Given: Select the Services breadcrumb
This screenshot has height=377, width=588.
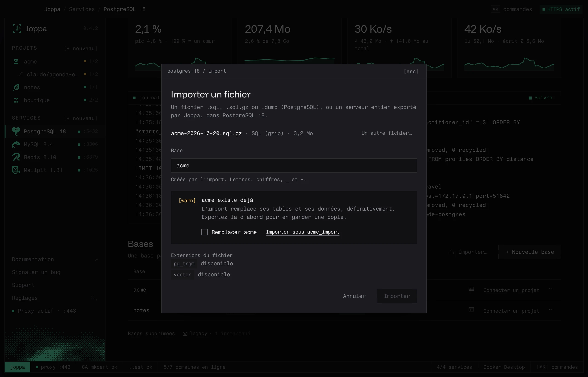Looking at the screenshot, I should pyautogui.click(x=82, y=9).
